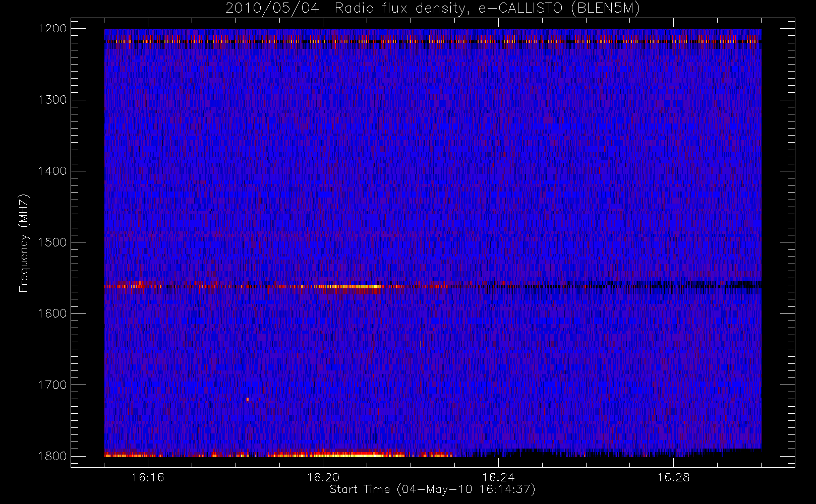Click the bright yellow burst near 1560 MHz

348,286
